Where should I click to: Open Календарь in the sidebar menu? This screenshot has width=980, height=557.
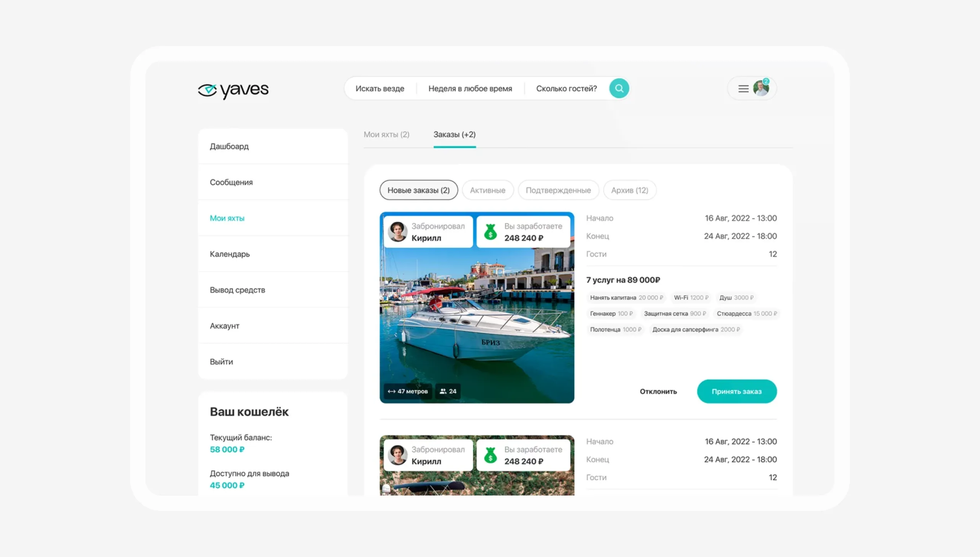coord(230,254)
